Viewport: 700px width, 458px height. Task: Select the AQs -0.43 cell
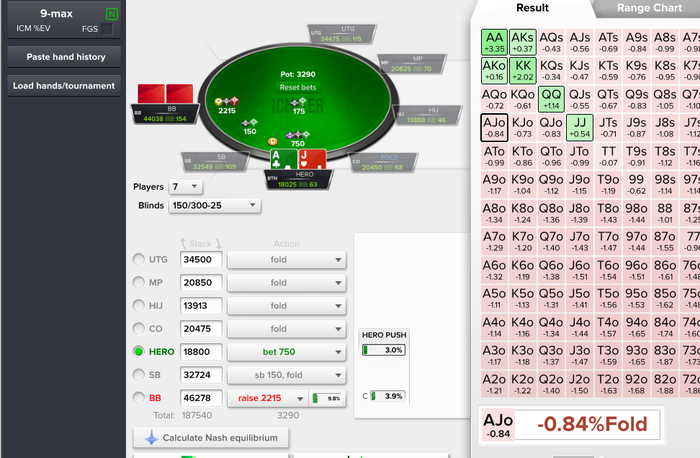pos(551,42)
